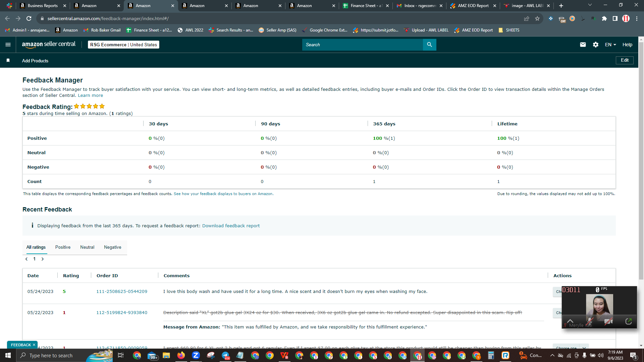Viewport: 644px width, 362px height.
Task: Bookmark this page with the star icon
Action: 537,18
